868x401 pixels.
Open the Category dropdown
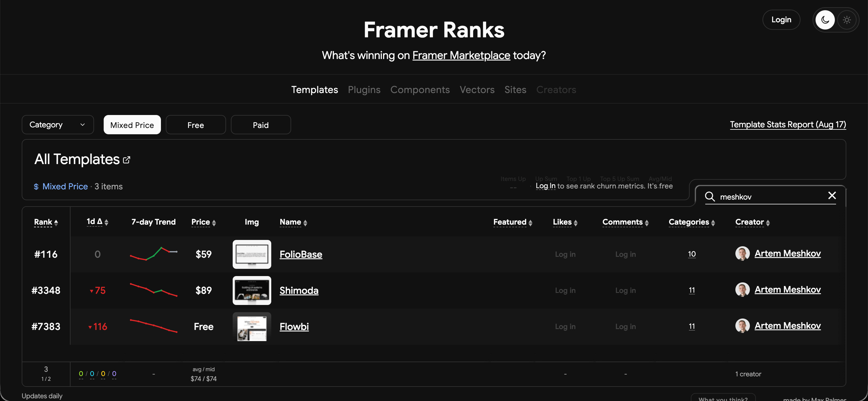[58, 125]
